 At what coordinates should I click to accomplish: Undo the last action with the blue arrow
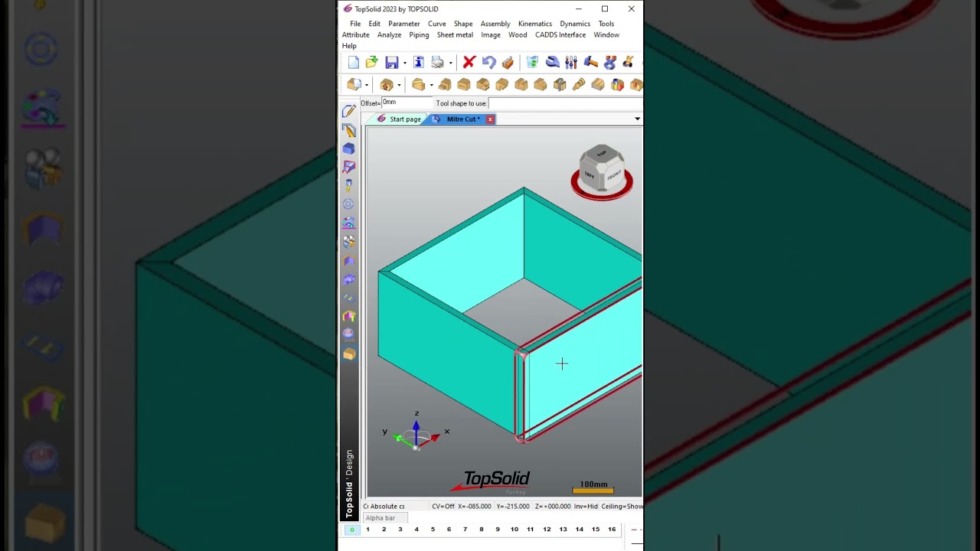point(488,63)
